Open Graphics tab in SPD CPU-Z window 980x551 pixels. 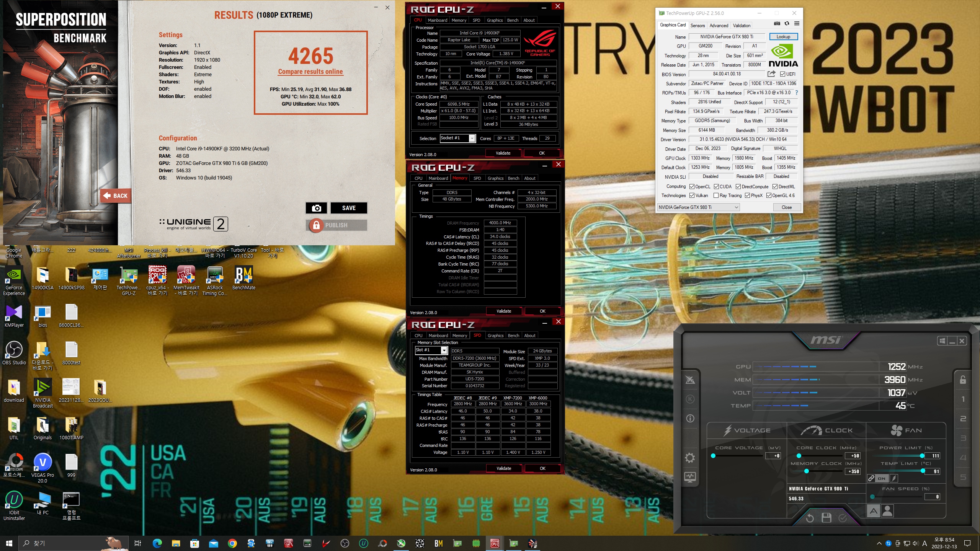[x=495, y=336]
